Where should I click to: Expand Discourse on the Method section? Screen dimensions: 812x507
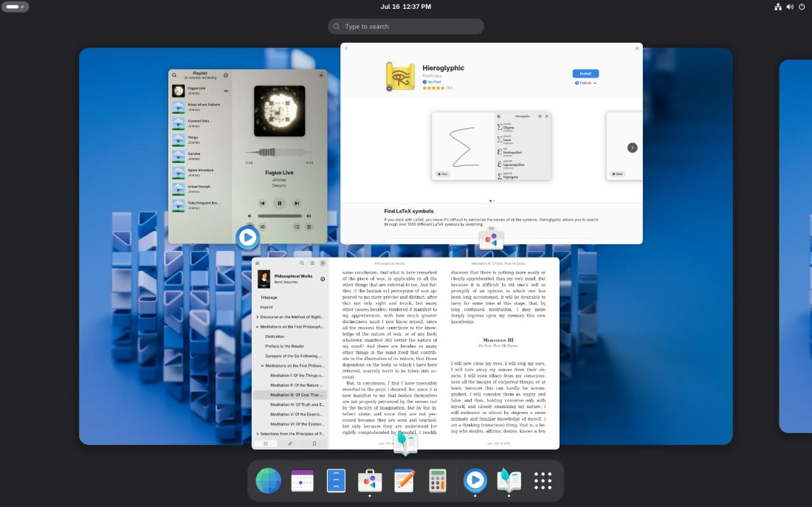tap(258, 317)
